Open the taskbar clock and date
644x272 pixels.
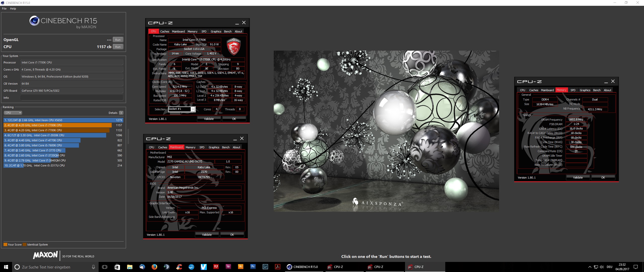click(x=622, y=267)
